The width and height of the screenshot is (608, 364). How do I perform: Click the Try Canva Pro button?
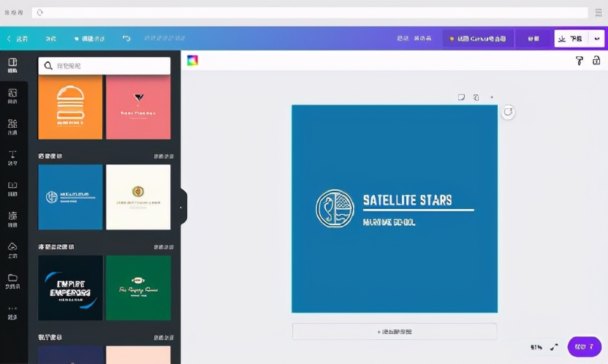(478, 39)
